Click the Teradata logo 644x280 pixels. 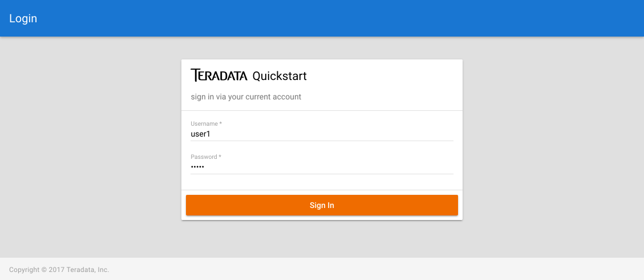(219, 75)
